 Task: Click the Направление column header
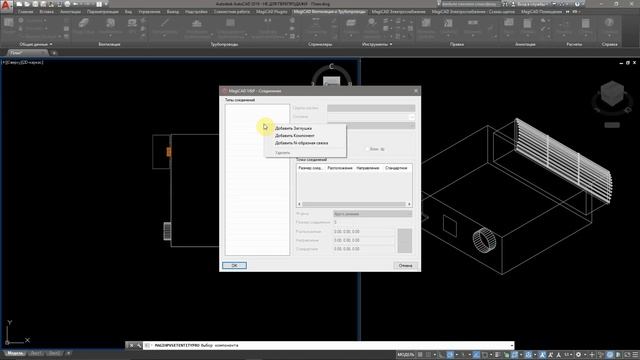tap(368, 168)
